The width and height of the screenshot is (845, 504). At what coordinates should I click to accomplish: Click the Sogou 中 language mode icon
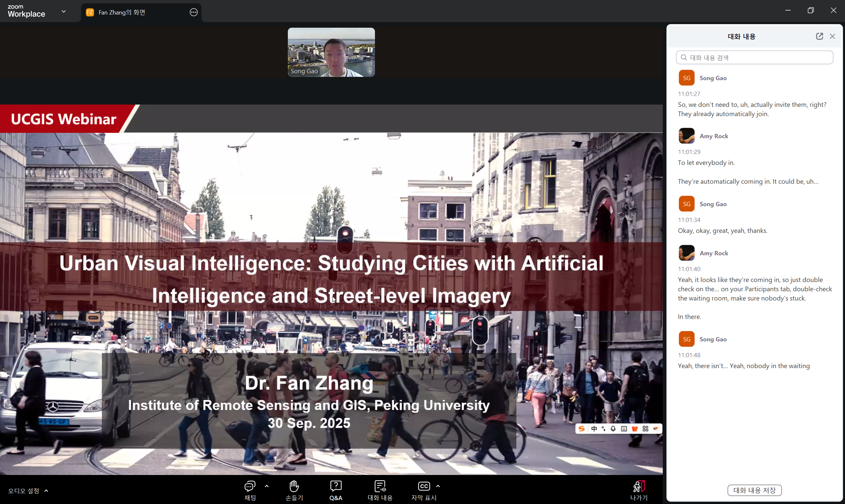[594, 428]
